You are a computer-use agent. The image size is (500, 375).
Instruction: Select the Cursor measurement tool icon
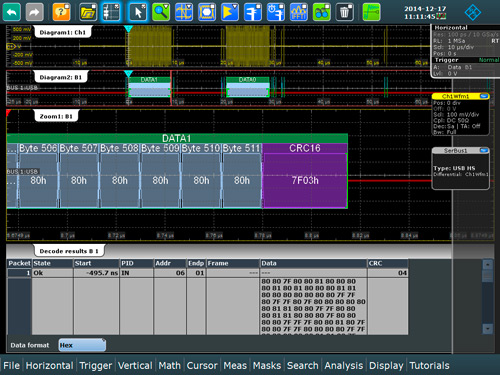(184, 12)
